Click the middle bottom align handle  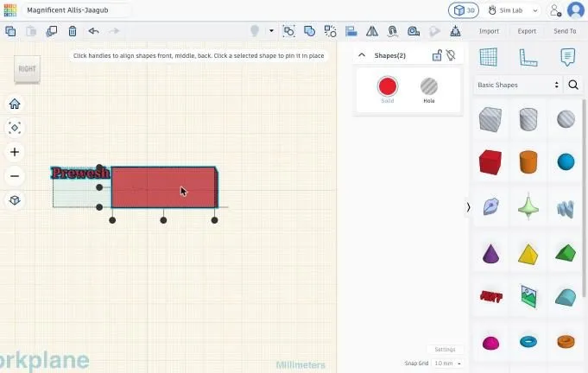click(x=163, y=220)
